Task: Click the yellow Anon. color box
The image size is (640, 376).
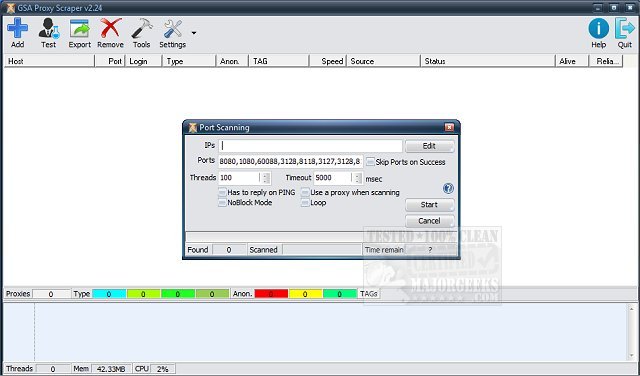Action: tap(305, 294)
